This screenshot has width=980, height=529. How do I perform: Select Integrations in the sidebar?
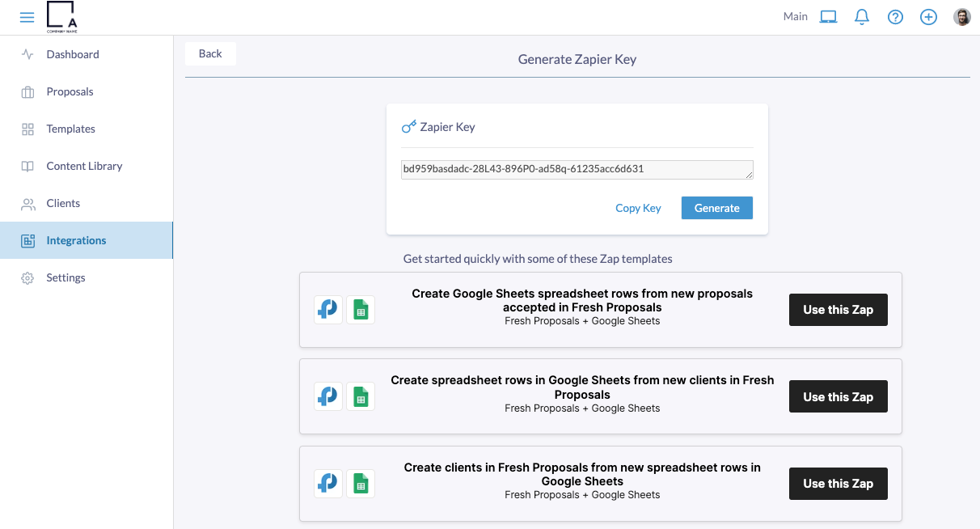[87, 241]
